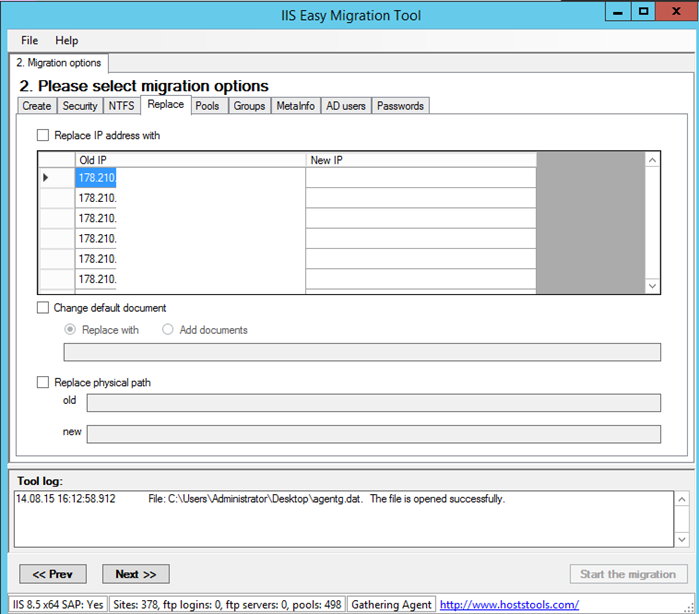
Task: Switch to the Security tab
Action: [x=80, y=106]
